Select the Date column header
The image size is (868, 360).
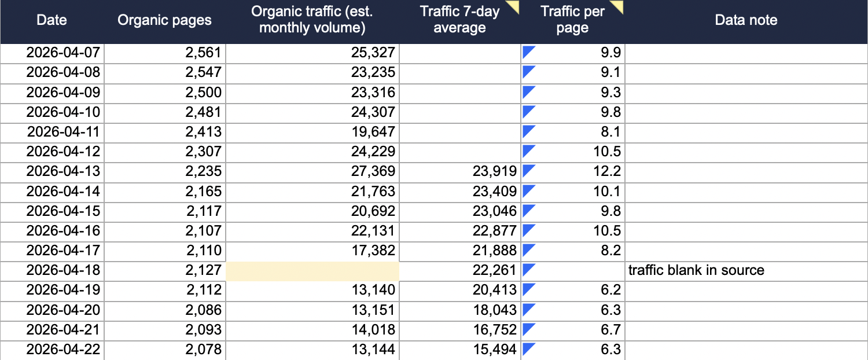(52, 21)
